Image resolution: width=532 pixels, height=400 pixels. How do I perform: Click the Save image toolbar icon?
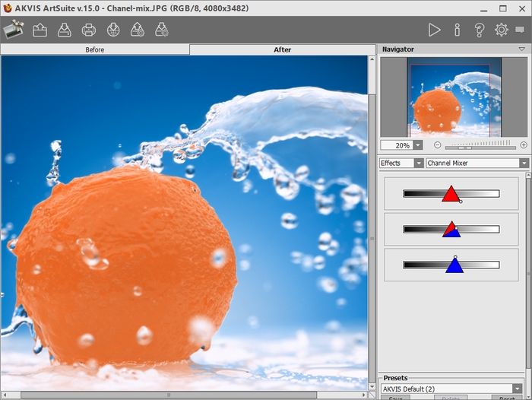64,30
